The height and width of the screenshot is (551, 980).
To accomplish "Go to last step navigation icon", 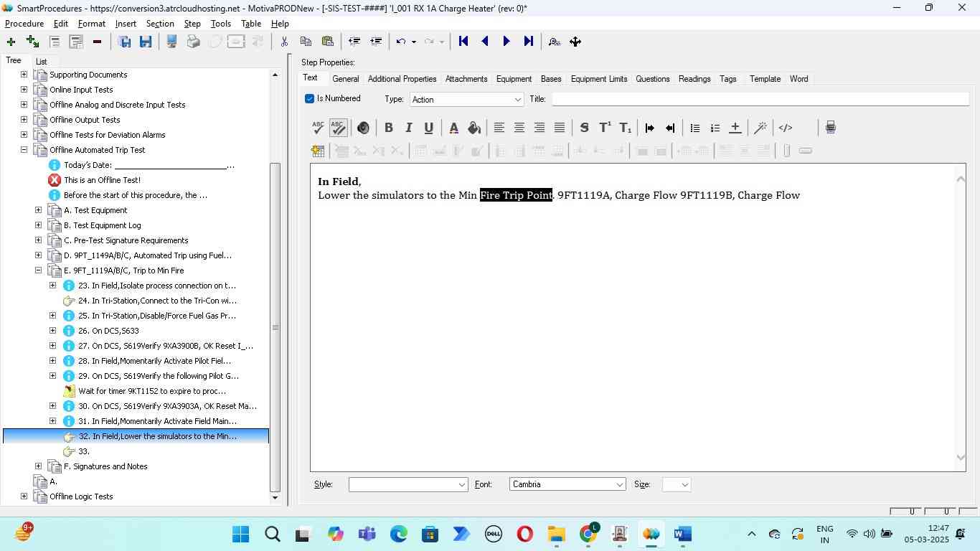I will coord(529,42).
